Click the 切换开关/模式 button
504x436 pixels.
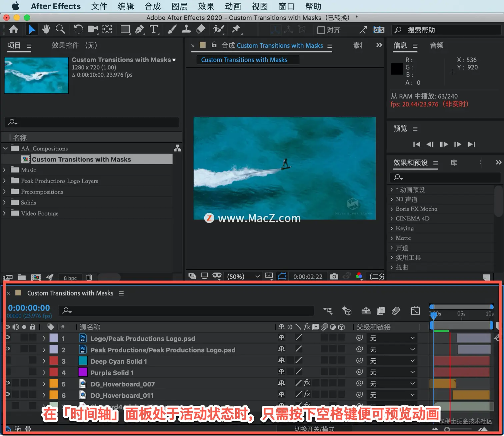314,429
